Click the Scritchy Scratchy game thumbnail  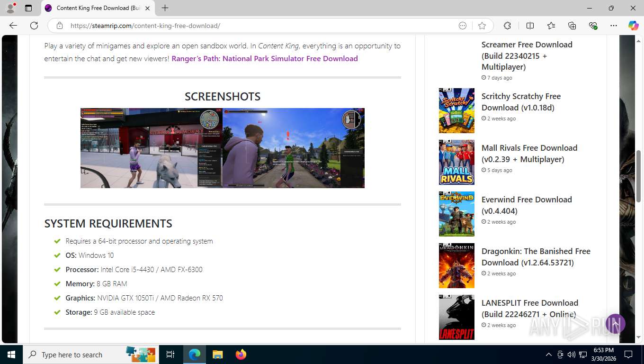click(x=456, y=110)
